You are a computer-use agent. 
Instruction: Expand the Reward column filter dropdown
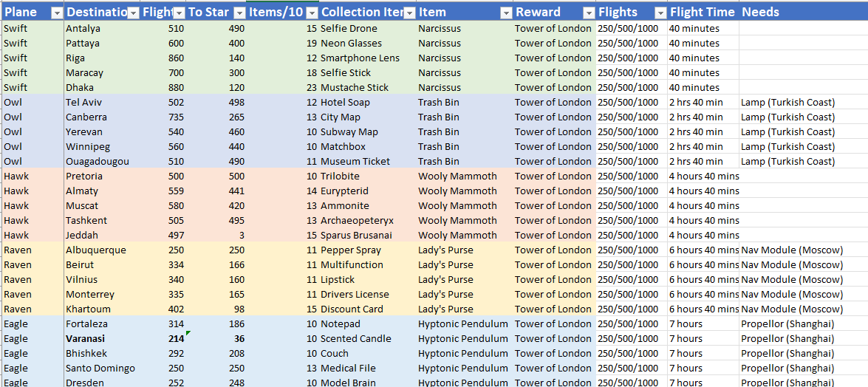[x=589, y=13]
